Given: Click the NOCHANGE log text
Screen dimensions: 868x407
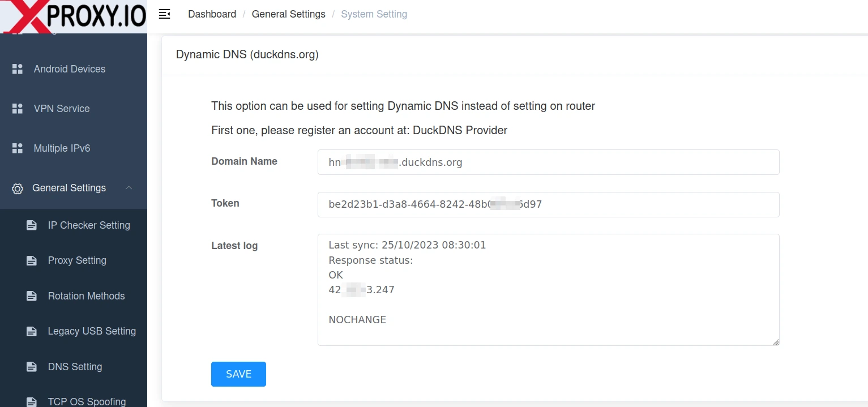Looking at the screenshot, I should tap(357, 320).
